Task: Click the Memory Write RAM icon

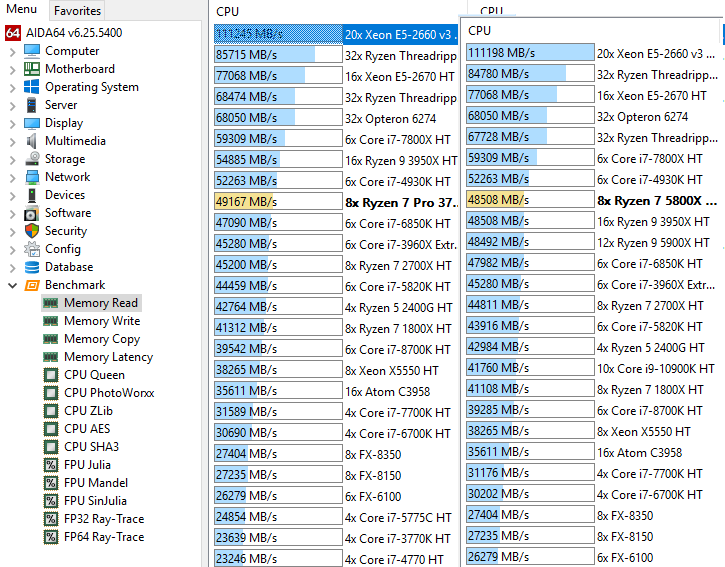Action: pos(50,321)
